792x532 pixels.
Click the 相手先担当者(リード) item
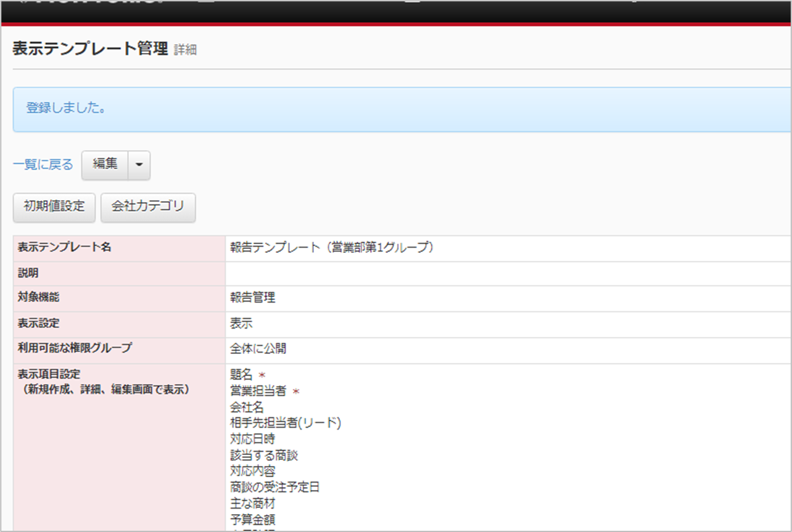(285, 423)
